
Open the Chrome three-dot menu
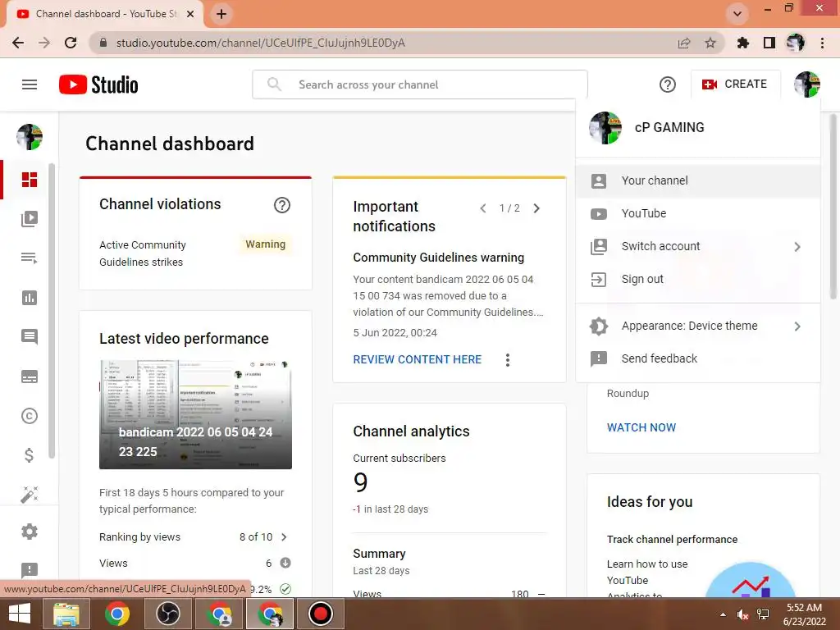click(822, 43)
